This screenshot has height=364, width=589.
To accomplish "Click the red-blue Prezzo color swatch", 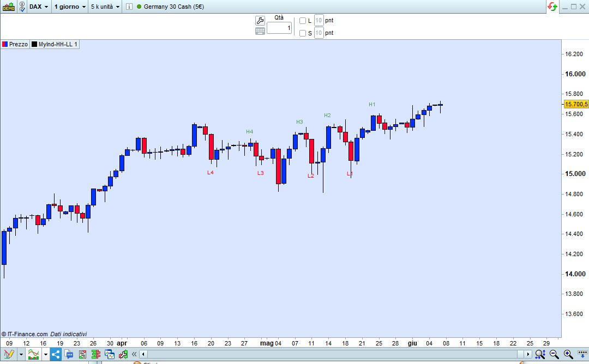I will (x=4, y=44).
